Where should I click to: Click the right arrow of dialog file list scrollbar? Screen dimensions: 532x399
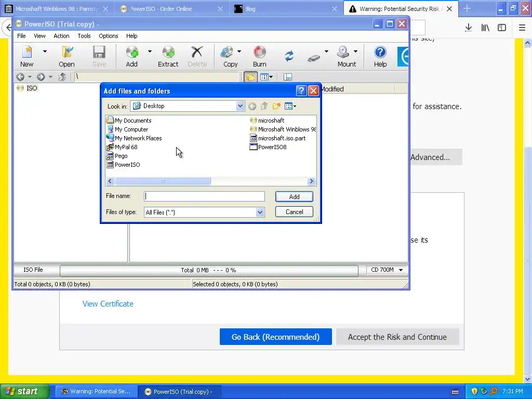coord(311,181)
